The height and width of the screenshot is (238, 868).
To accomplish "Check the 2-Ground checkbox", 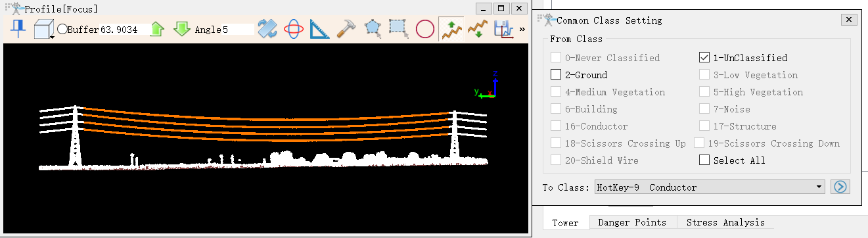I will pos(556,75).
